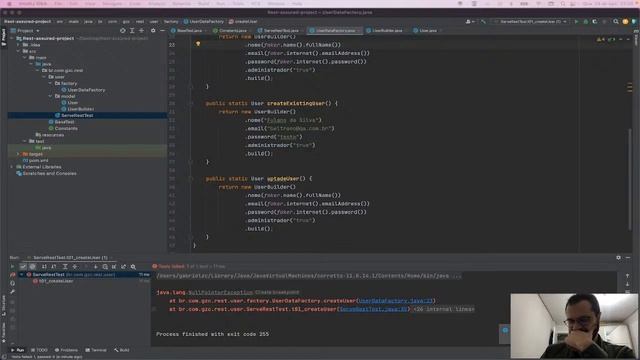Switch to the UserBuilder.java editor tab
Image resolution: width=640 pixels, height=360 pixels.
pos(387,31)
